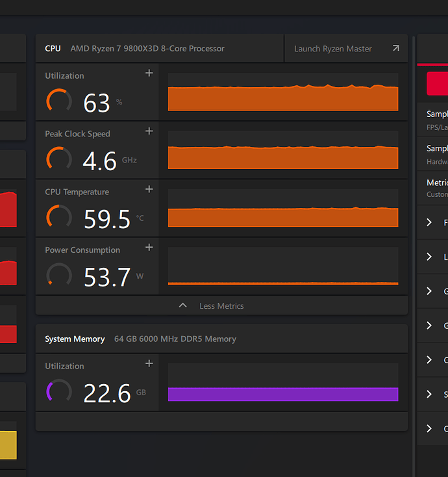
Task: Click the plus icon for Peak Clock Speed
Action: click(x=149, y=131)
